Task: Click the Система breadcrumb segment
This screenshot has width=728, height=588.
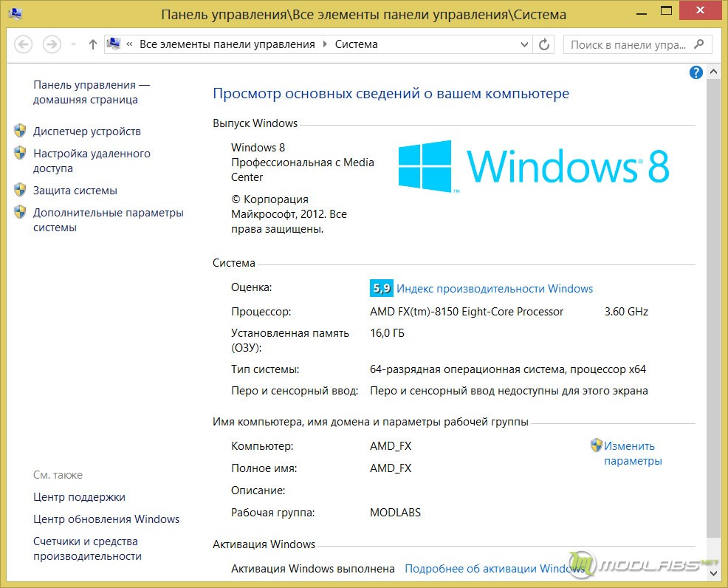Action: point(356,44)
